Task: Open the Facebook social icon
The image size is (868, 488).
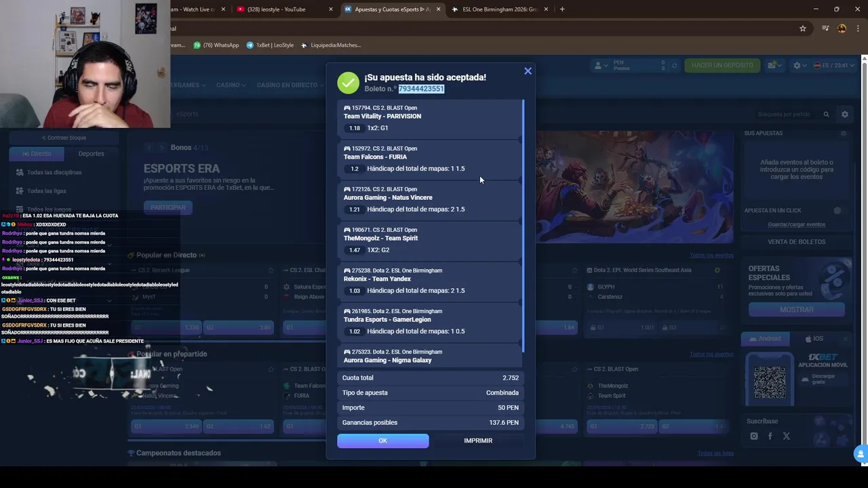Action: pos(770,436)
